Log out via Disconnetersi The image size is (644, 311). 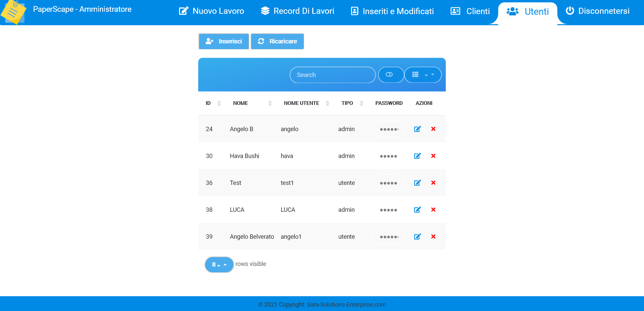(x=598, y=11)
